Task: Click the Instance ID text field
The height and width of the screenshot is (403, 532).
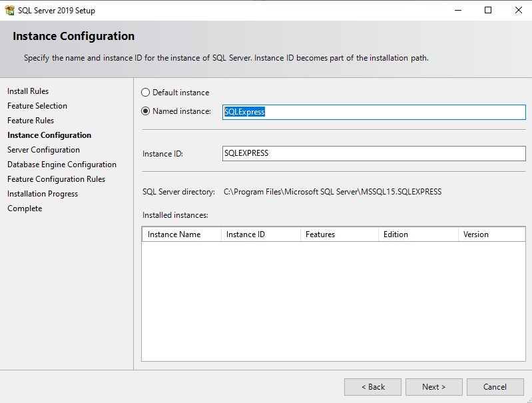Action: pos(374,153)
